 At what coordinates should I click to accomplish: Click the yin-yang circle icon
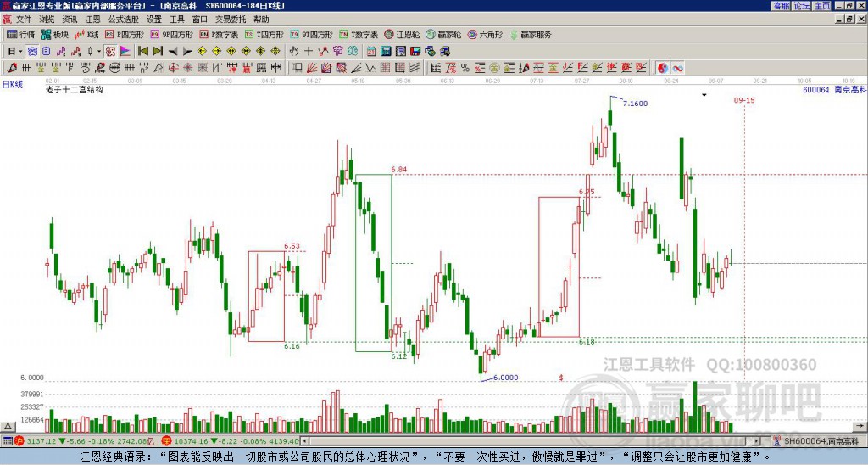pyautogui.click(x=662, y=68)
